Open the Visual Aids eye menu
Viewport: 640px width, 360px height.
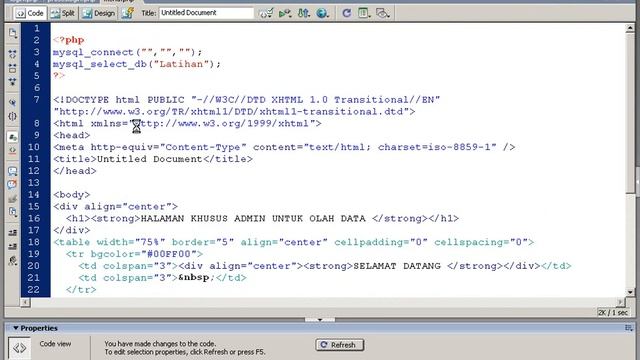(x=382, y=13)
